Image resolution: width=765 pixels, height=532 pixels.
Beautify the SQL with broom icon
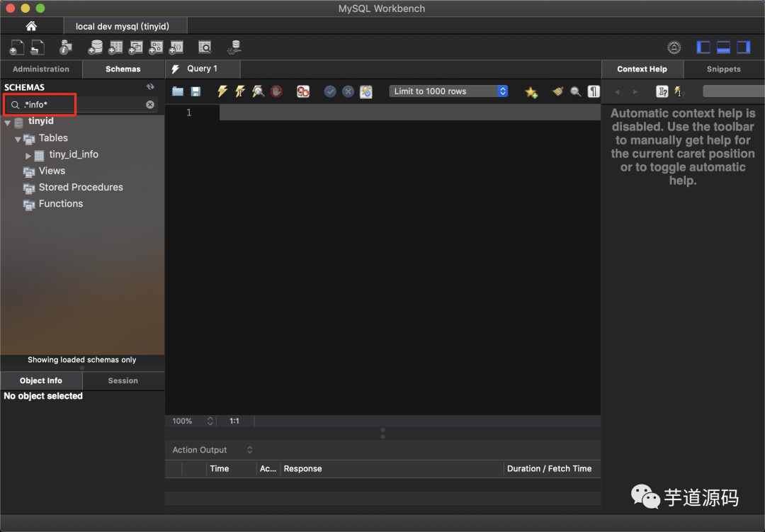(557, 91)
